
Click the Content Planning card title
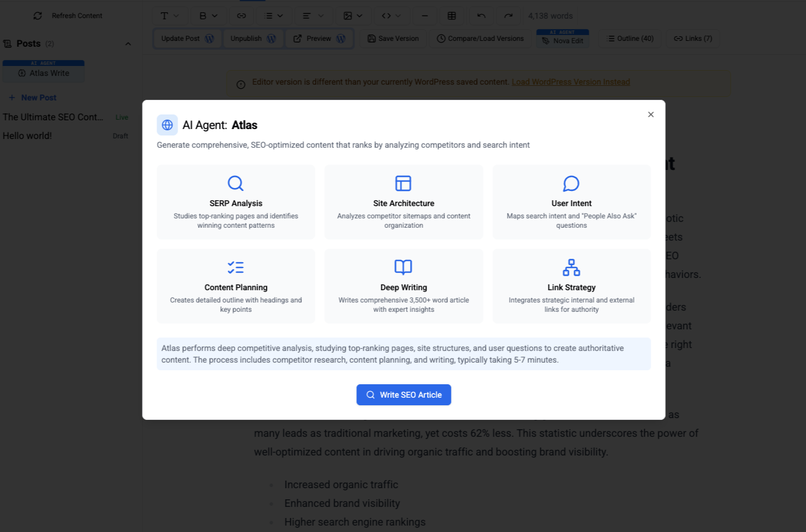pyautogui.click(x=236, y=287)
